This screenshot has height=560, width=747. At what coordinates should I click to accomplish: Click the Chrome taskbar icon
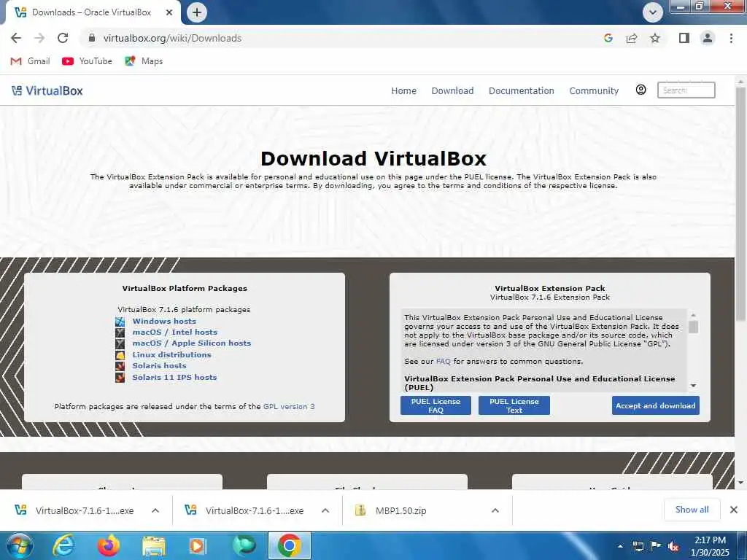[289, 545]
